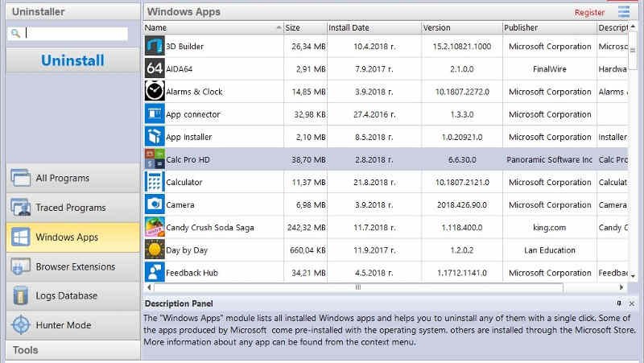This screenshot has height=363, width=644.
Task: Click the Calculator app icon
Action: [x=155, y=182]
